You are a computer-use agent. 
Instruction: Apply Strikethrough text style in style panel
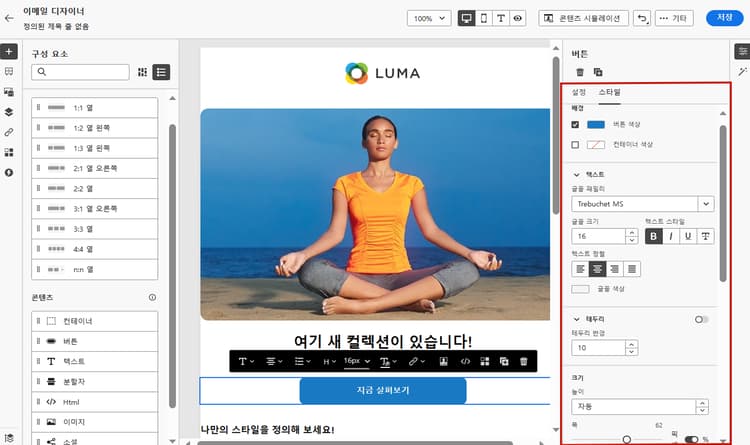click(x=705, y=236)
